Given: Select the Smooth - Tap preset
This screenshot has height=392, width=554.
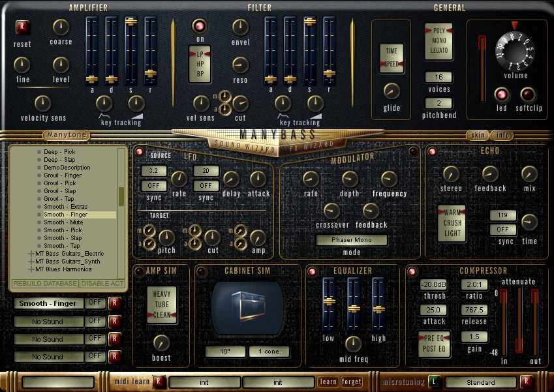Looking at the screenshot, I should 62,246.
